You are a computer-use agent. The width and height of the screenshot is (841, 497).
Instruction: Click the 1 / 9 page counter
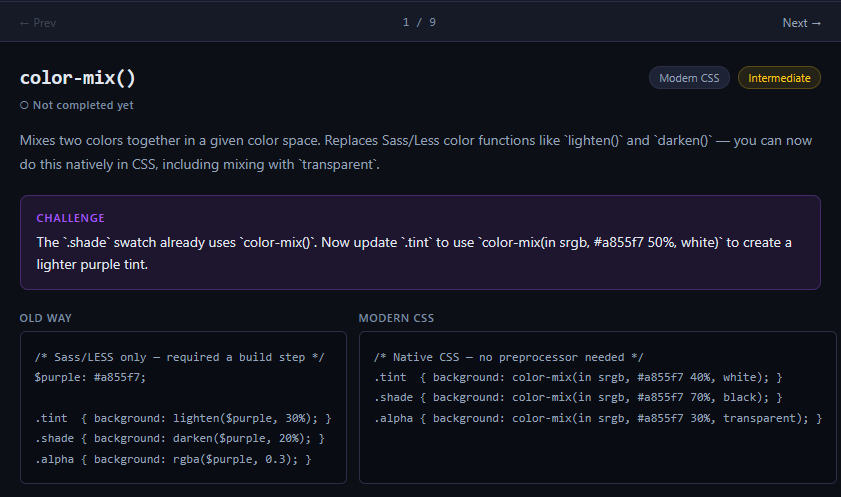click(419, 23)
